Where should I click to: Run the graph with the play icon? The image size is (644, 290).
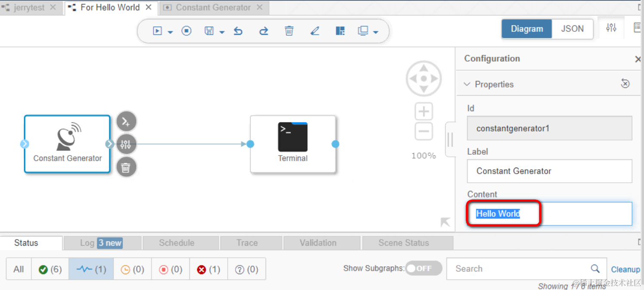[158, 31]
